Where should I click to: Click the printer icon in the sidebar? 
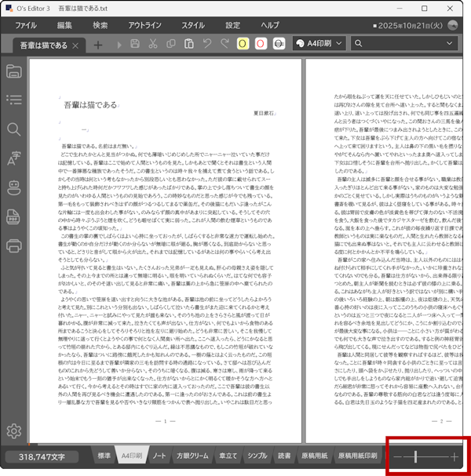[13, 245]
